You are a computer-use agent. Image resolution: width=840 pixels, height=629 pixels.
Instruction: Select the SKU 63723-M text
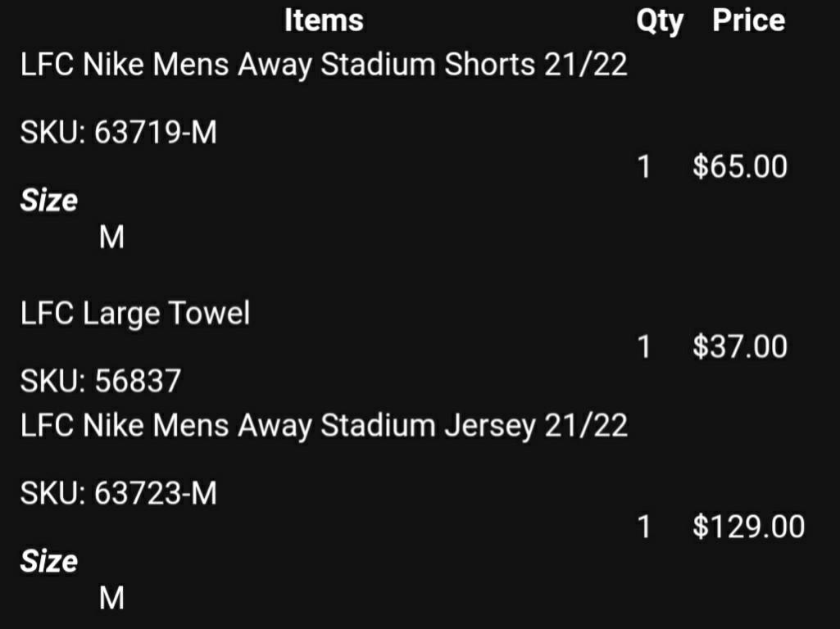(119, 494)
